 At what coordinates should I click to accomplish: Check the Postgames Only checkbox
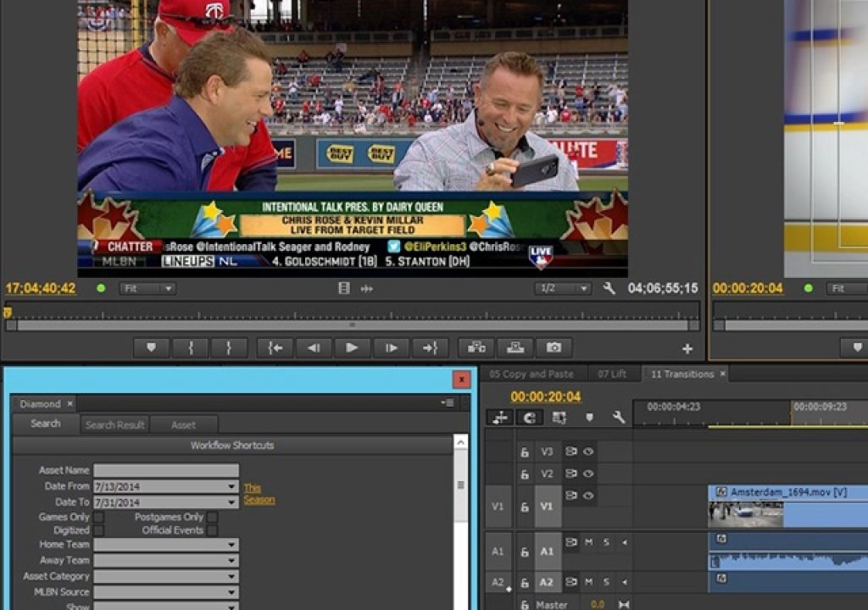pos(212,517)
